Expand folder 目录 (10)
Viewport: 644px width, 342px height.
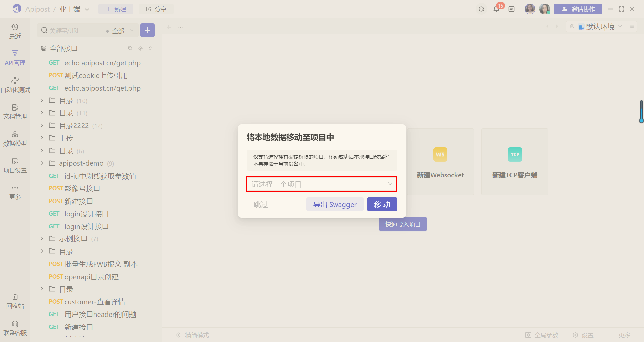pyautogui.click(x=42, y=100)
